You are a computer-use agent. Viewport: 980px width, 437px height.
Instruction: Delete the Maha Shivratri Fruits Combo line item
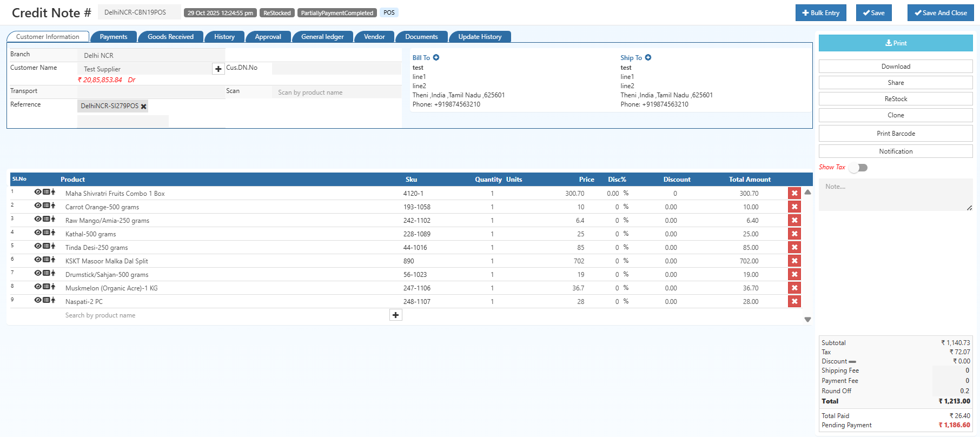pos(794,193)
